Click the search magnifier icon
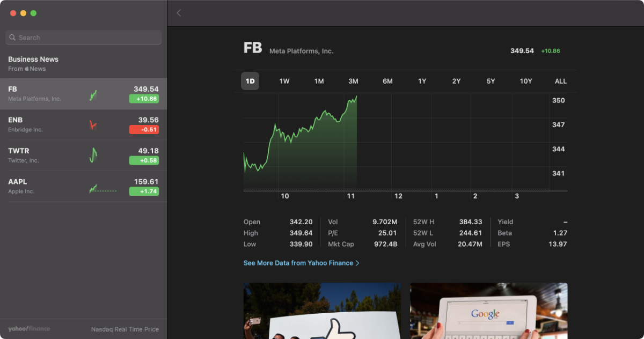644x339 pixels. [x=12, y=38]
